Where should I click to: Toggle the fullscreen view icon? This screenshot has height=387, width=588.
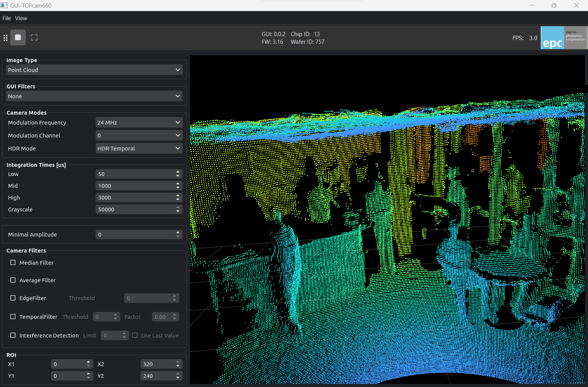click(x=34, y=37)
